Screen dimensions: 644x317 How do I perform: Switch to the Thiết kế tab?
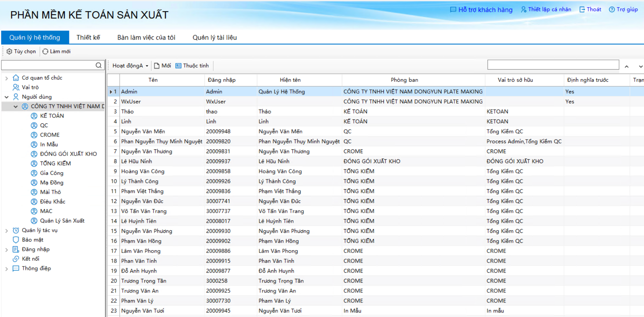tap(88, 37)
